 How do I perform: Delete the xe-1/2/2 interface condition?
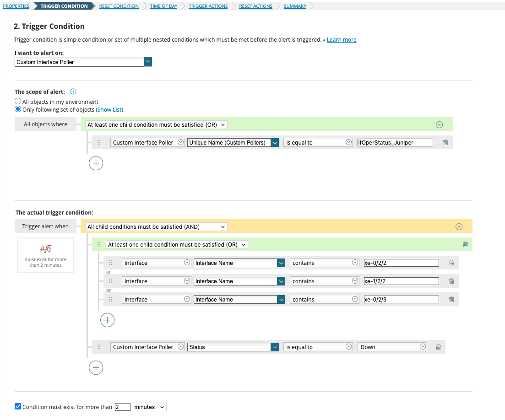pos(451,281)
